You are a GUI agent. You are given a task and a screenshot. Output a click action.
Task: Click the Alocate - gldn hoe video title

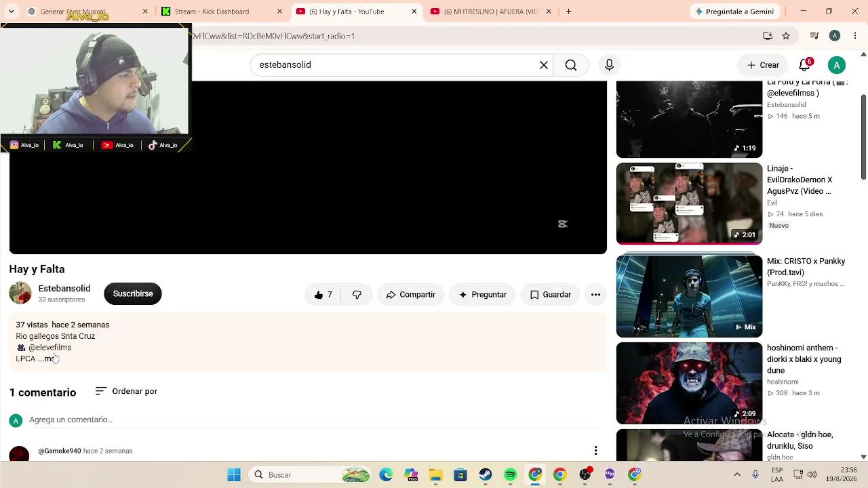click(x=800, y=441)
